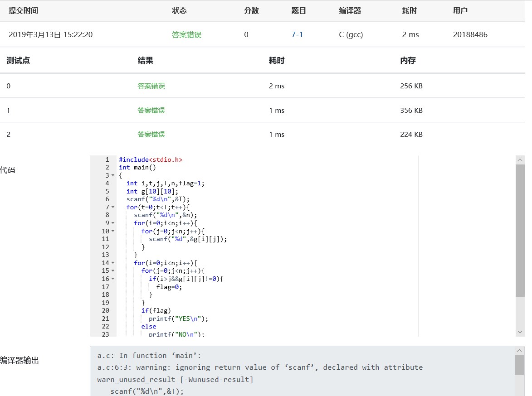Click the compiler output scrollbar thumb
This screenshot has height=396, width=532.
520,365
